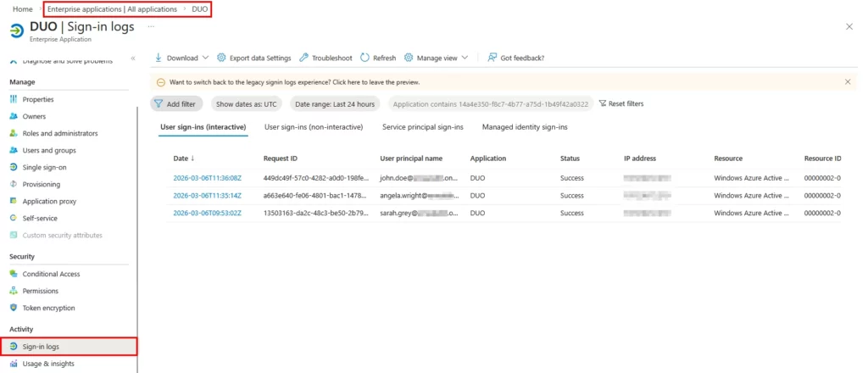Open sign-in entry 2026-03-06T09:53:02Z
Image resolution: width=868 pixels, height=373 pixels.
(x=208, y=213)
